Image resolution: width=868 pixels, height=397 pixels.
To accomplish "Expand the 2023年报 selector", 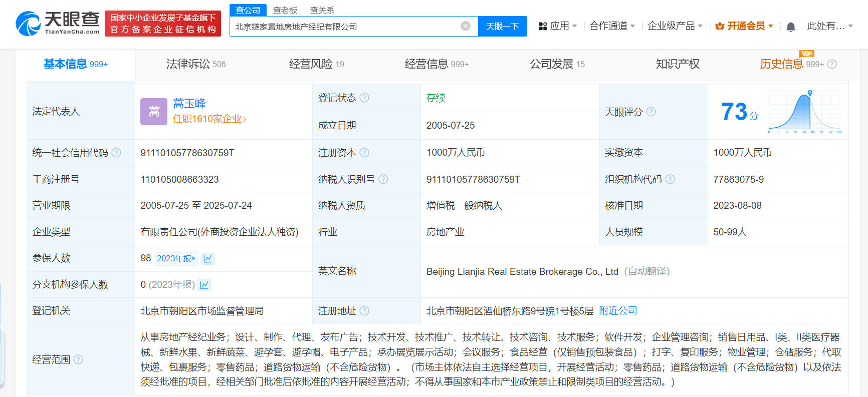I will pos(175,258).
